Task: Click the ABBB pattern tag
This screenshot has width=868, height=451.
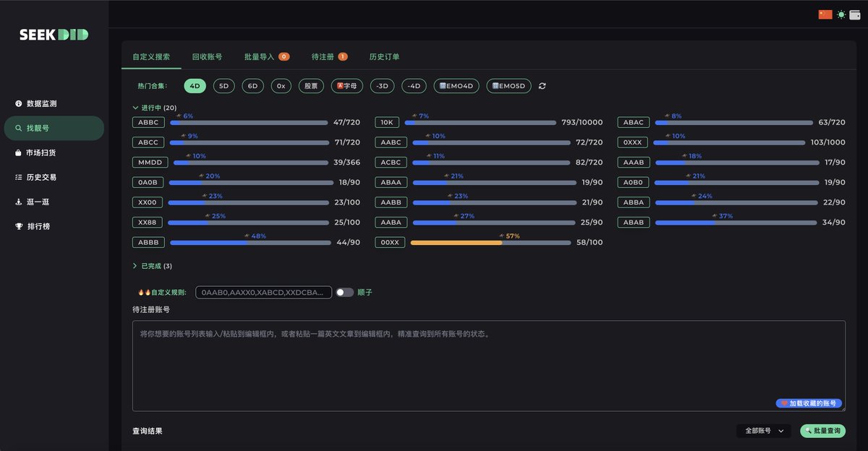Action: click(148, 243)
